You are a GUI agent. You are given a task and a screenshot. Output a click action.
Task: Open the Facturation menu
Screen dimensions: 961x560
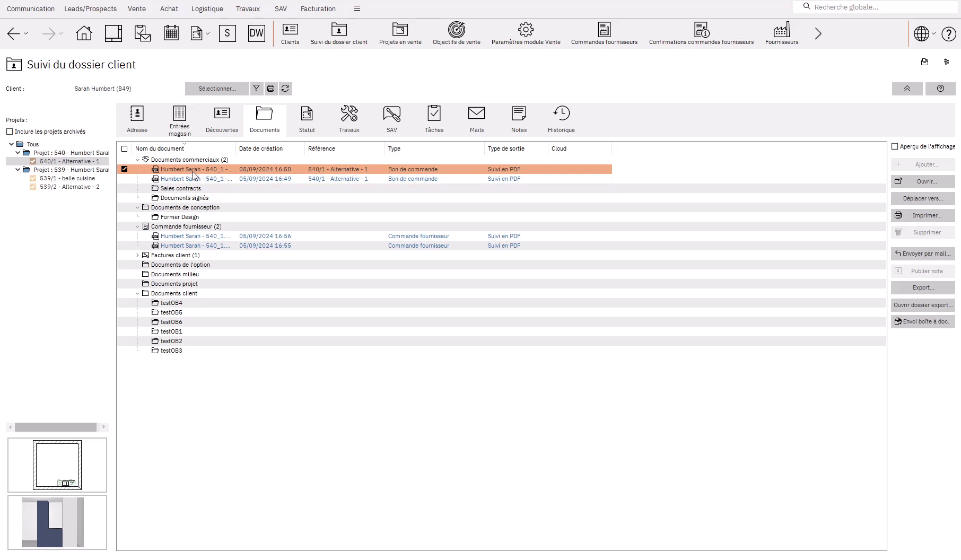pos(318,8)
